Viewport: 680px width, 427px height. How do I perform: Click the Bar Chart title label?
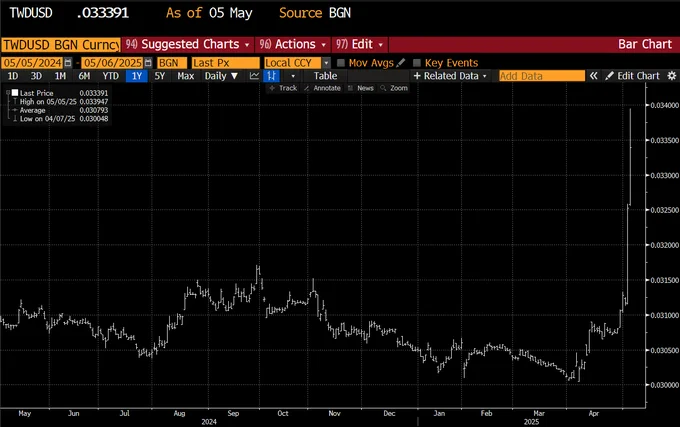(645, 44)
